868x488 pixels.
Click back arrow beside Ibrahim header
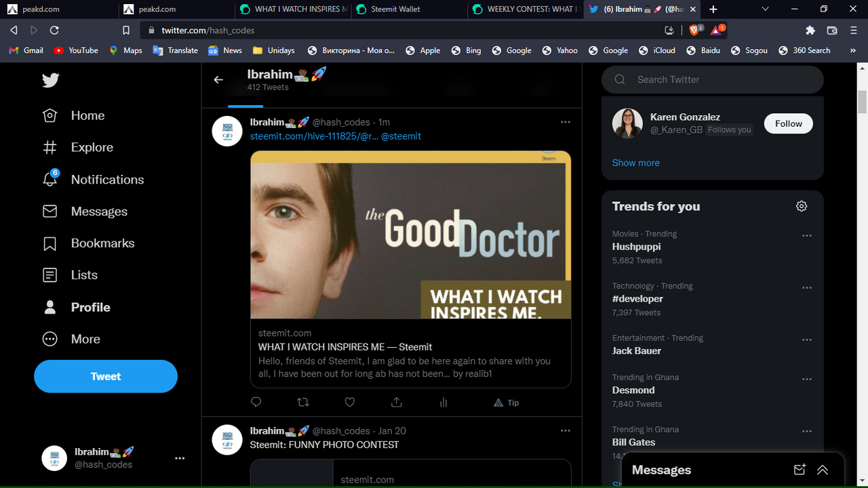point(218,80)
